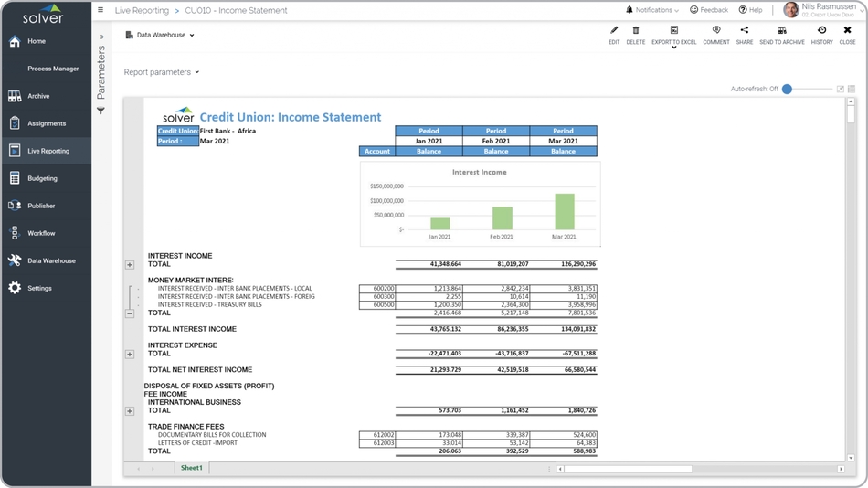Click the Edit pencil icon
This screenshot has width=868, height=488.
614,35
